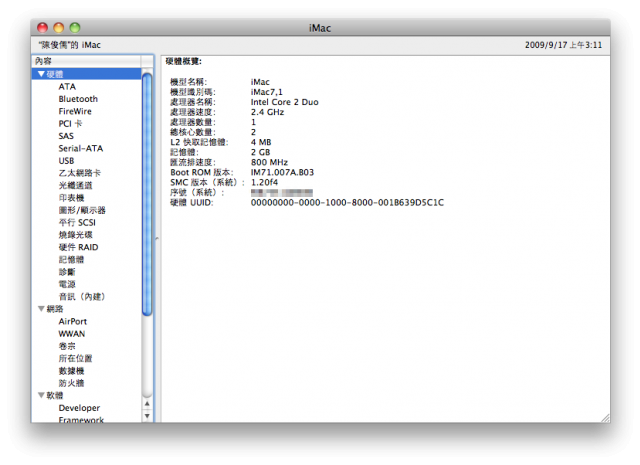Click the 軟體 software category label
This screenshot has height=465, width=640.
[55, 395]
